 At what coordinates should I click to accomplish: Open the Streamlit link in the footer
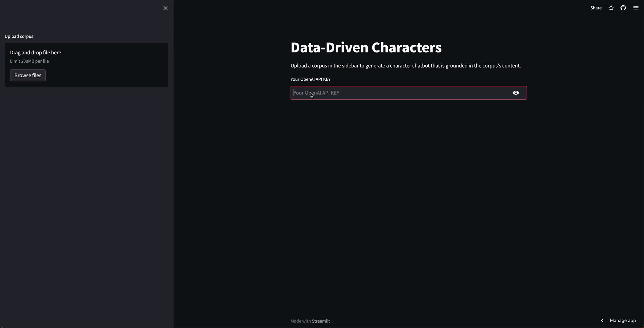[321, 321]
